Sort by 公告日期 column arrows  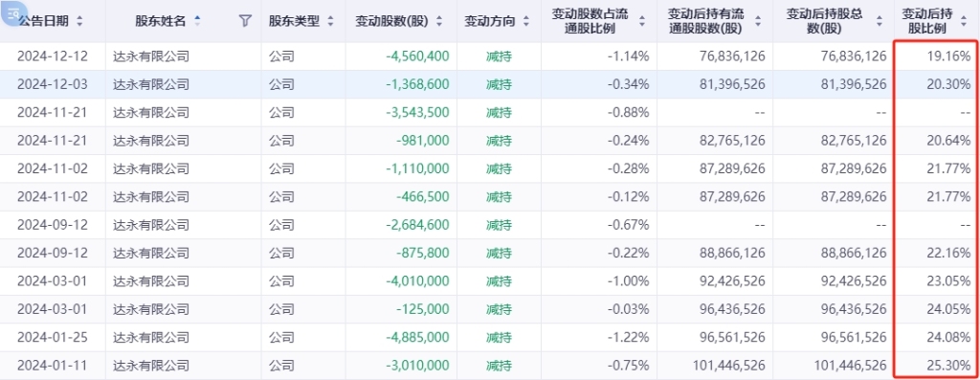pyautogui.click(x=79, y=21)
